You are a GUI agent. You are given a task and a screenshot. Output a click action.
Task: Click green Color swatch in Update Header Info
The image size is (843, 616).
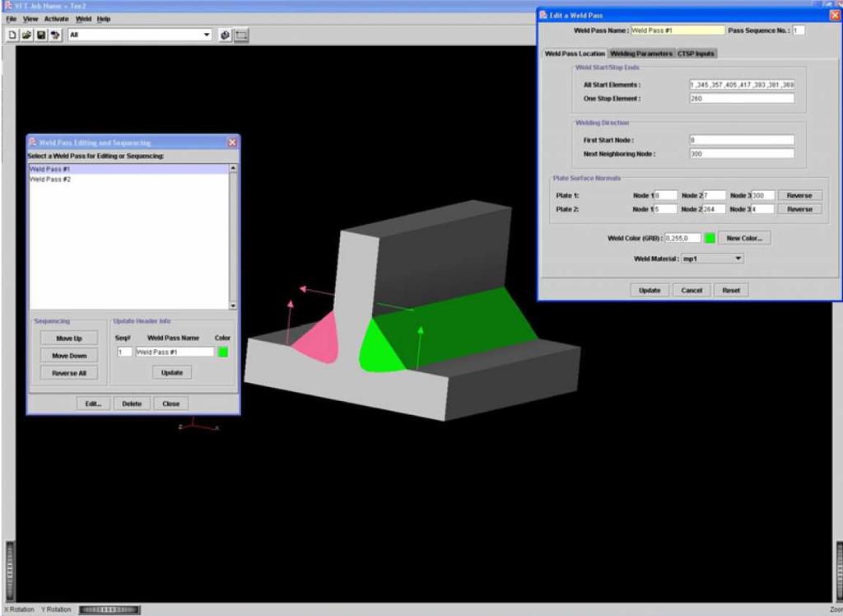tap(223, 352)
